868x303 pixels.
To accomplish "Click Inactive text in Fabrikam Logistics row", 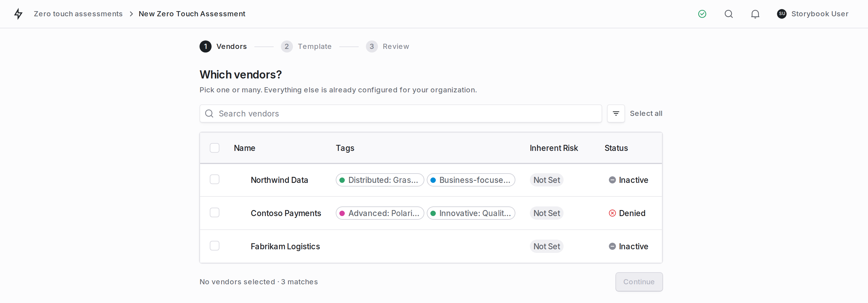I will pyautogui.click(x=633, y=246).
